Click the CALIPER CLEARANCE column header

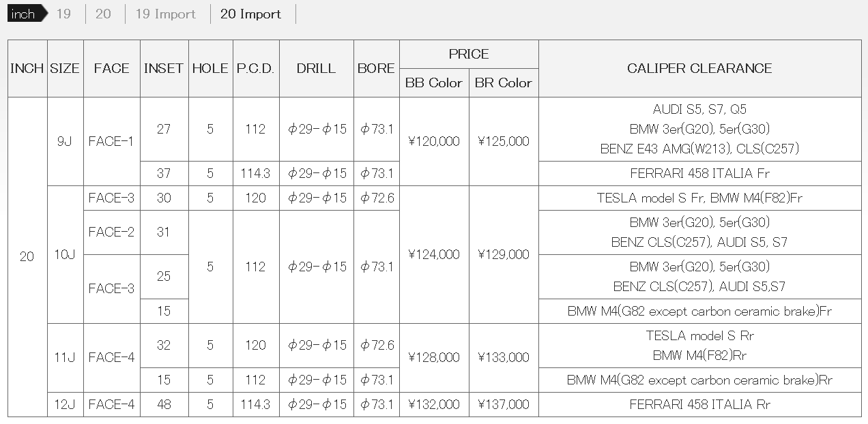click(699, 68)
